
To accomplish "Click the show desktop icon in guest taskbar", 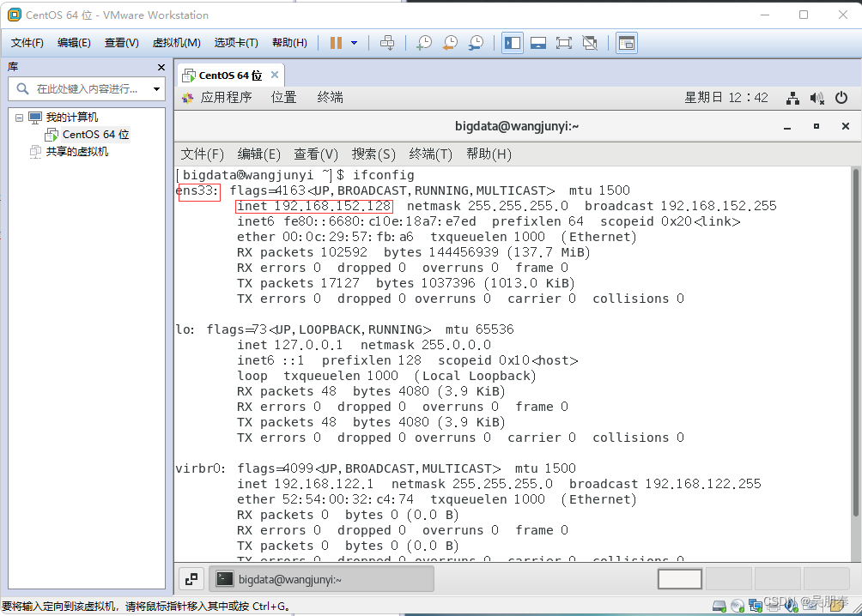I will [191, 579].
